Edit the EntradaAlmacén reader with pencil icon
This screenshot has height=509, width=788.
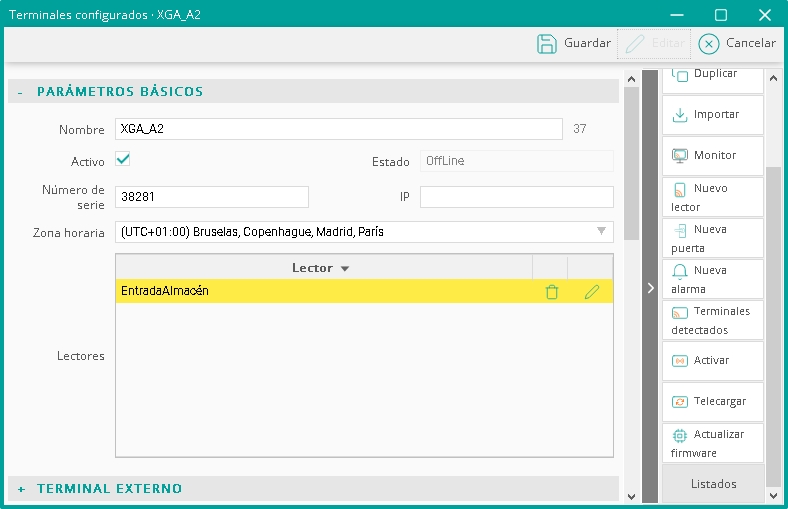[591, 292]
